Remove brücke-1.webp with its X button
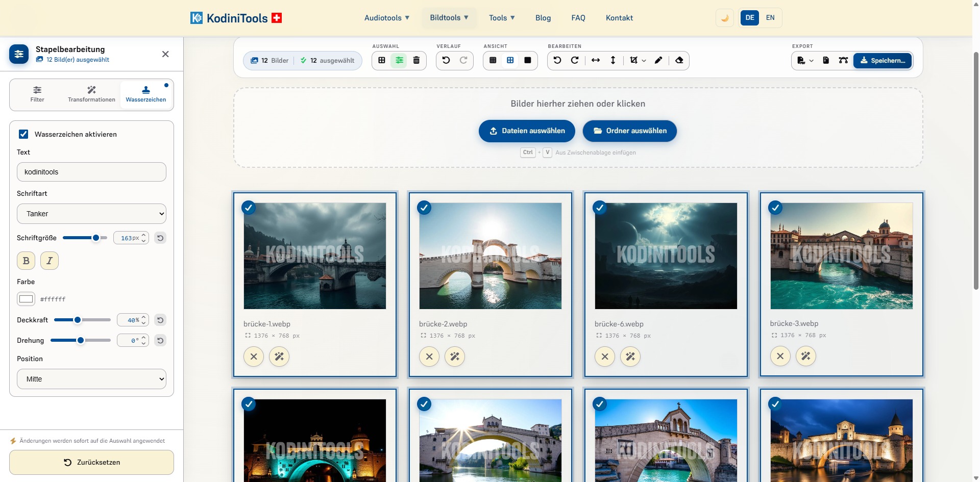The height and width of the screenshot is (482, 980). [254, 357]
